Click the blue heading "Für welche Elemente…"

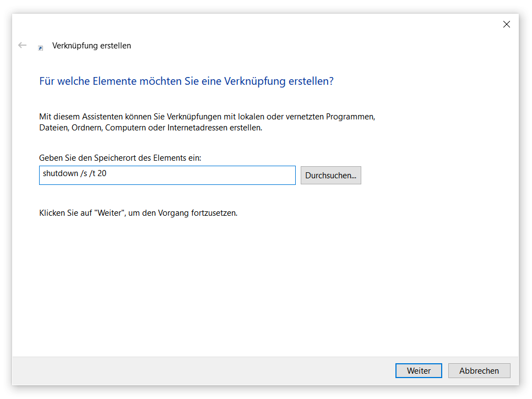pyautogui.click(x=186, y=81)
